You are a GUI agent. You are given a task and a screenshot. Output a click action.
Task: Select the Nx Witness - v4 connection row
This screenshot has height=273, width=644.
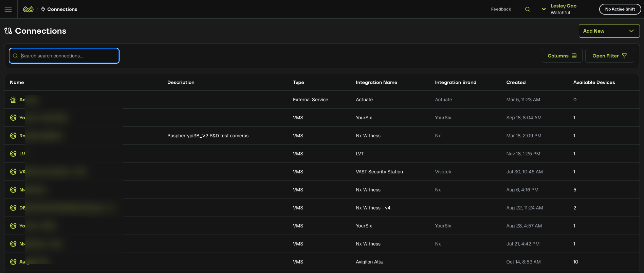click(x=373, y=208)
